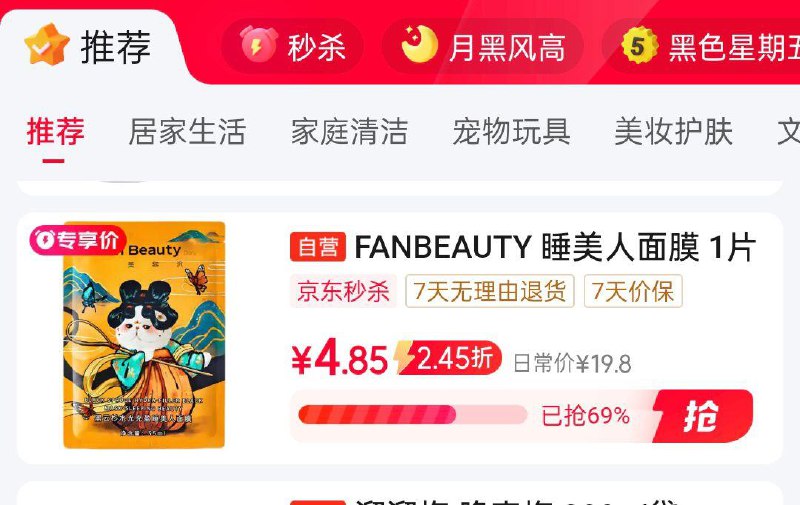The height and width of the screenshot is (505, 800).
Task: Switch to 美妆护肤 category
Action: point(673,132)
